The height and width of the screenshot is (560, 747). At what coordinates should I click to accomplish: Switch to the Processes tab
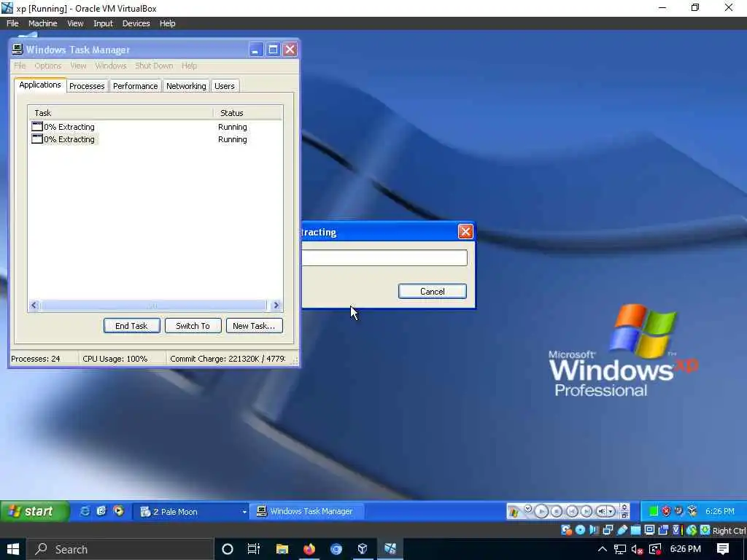pos(87,86)
